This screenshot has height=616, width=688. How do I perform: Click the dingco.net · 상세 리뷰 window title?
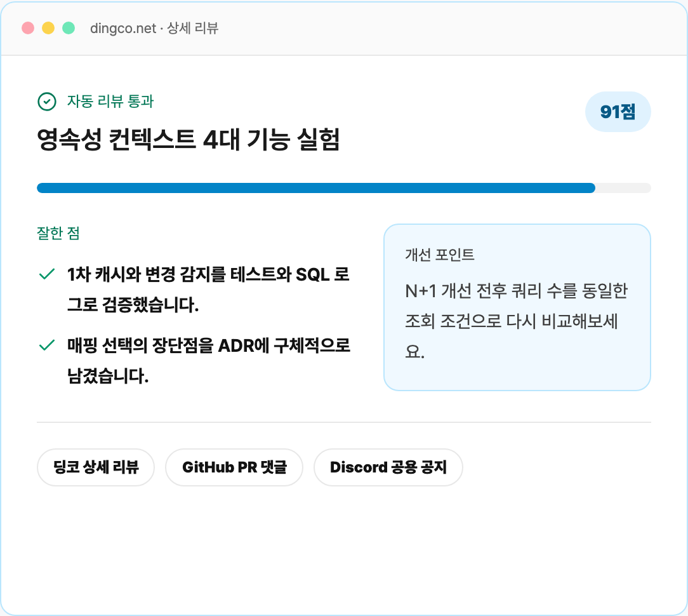point(154,28)
